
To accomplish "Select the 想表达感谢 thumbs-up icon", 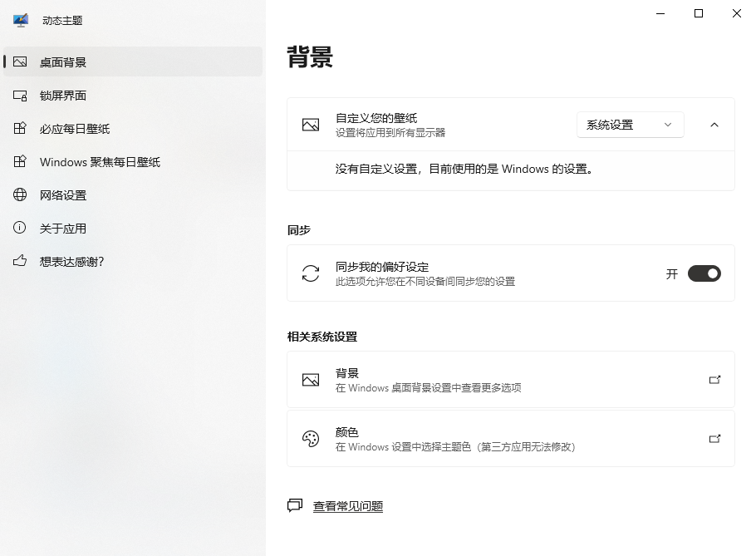I will tap(20, 261).
